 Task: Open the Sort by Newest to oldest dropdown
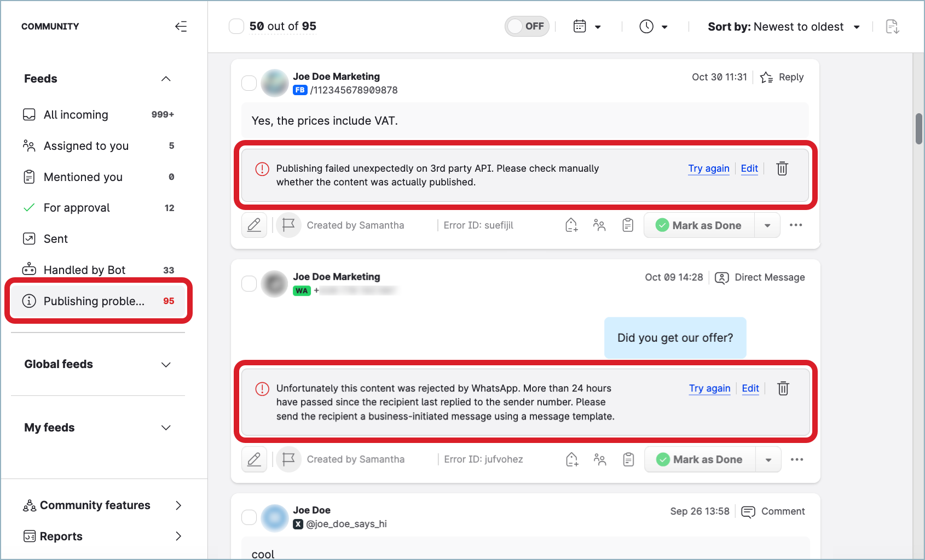click(x=783, y=27)
